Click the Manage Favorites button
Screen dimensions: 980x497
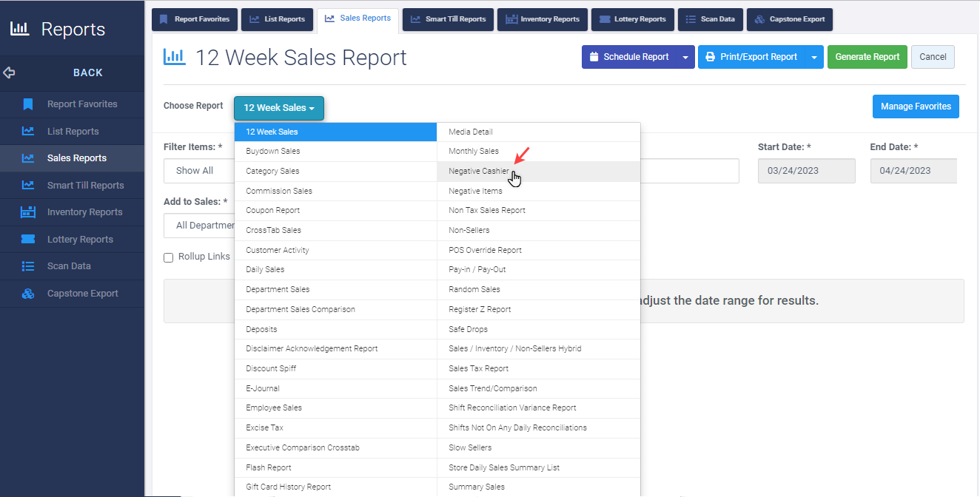click(x=916, y=106)
